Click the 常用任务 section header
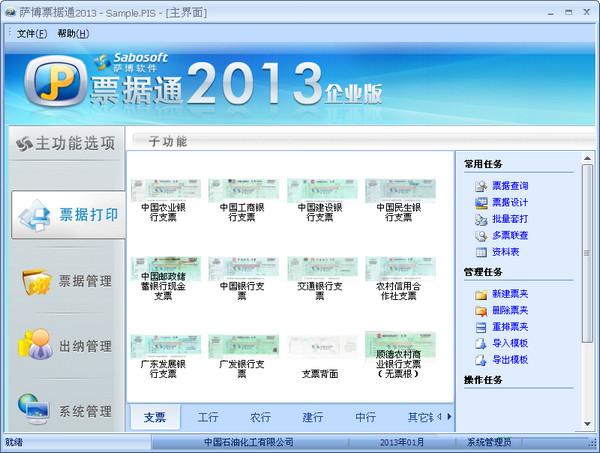Image resolution: width=600 pixels, height=453 pixels. pos(483,164)
